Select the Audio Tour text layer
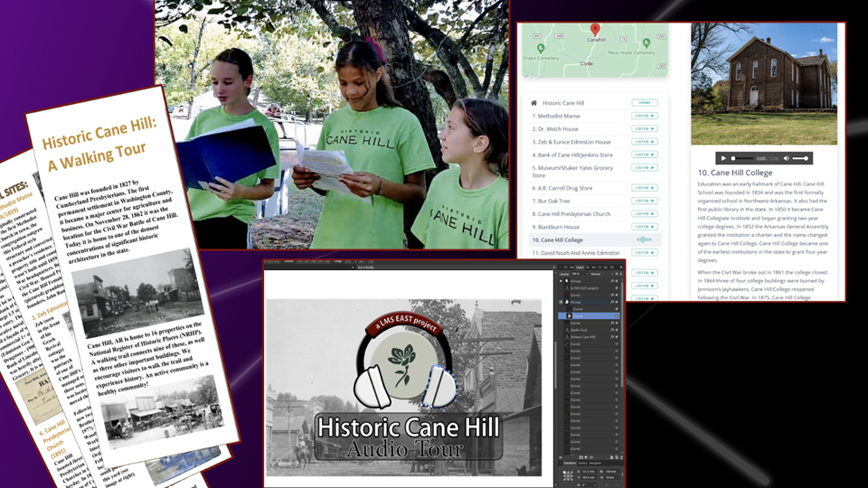 point(589,330)
